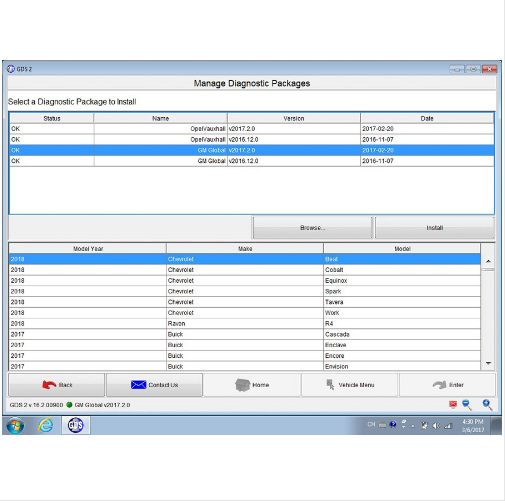Screen dimensions: 505x503
Task: Click the Home house icon
Action: (242, 385)
